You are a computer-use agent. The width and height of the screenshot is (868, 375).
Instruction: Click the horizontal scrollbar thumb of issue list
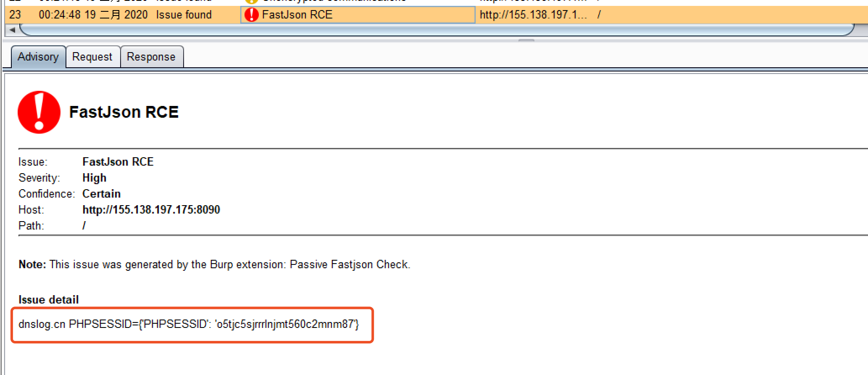pos(437,30)
